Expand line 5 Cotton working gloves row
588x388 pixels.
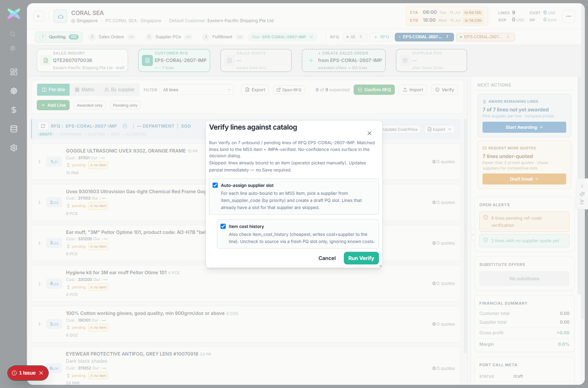coord(40,324)
